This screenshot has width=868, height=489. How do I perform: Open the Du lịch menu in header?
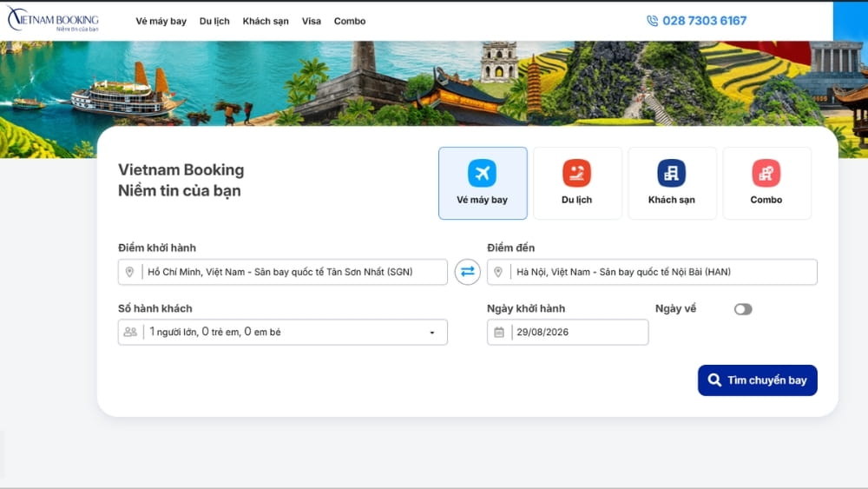click(214, 21)
